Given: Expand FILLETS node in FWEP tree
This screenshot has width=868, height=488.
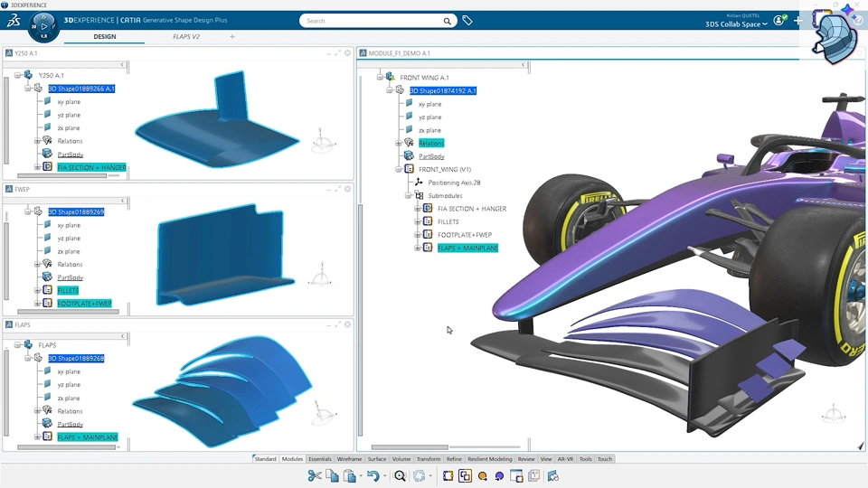Looking at the screenshot, I should [x=37, y=290].
